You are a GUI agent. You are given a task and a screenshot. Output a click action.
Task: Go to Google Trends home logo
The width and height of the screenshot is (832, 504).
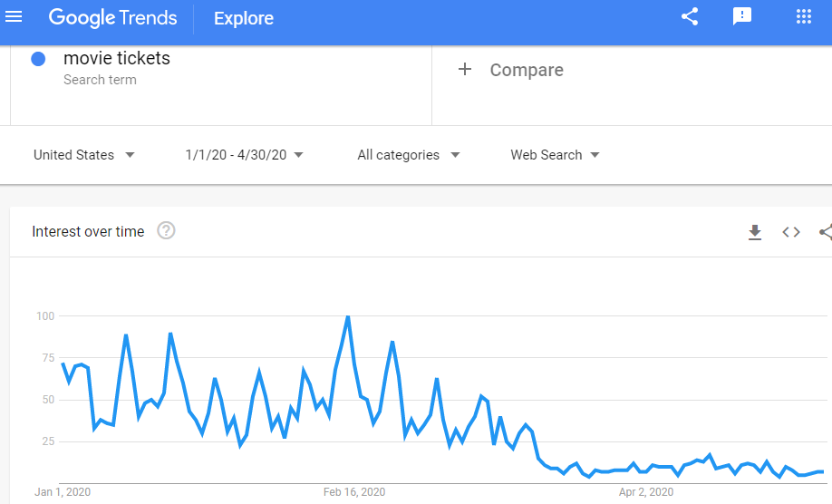tap(113, 18)
